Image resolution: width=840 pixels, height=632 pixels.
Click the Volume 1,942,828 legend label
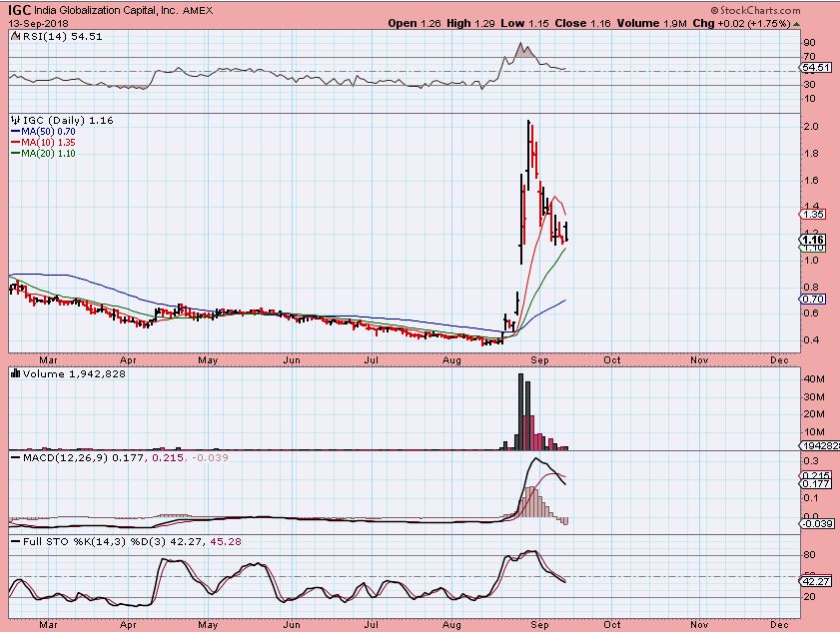click(74, 373)
